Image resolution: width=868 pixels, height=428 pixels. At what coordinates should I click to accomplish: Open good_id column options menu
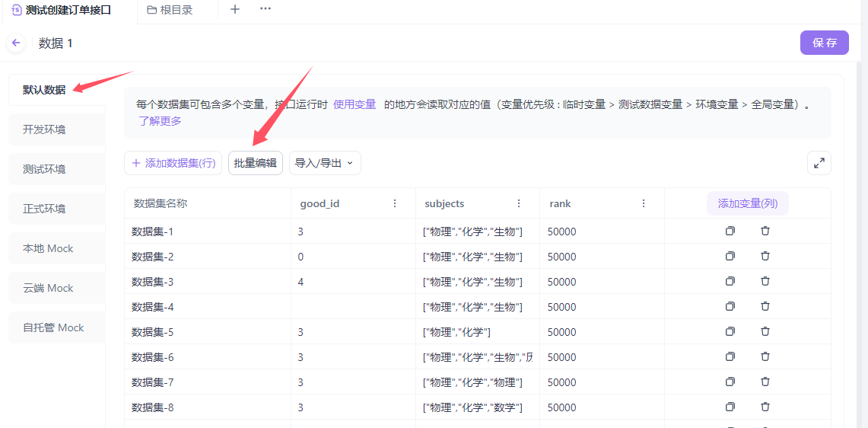point(395,203)
